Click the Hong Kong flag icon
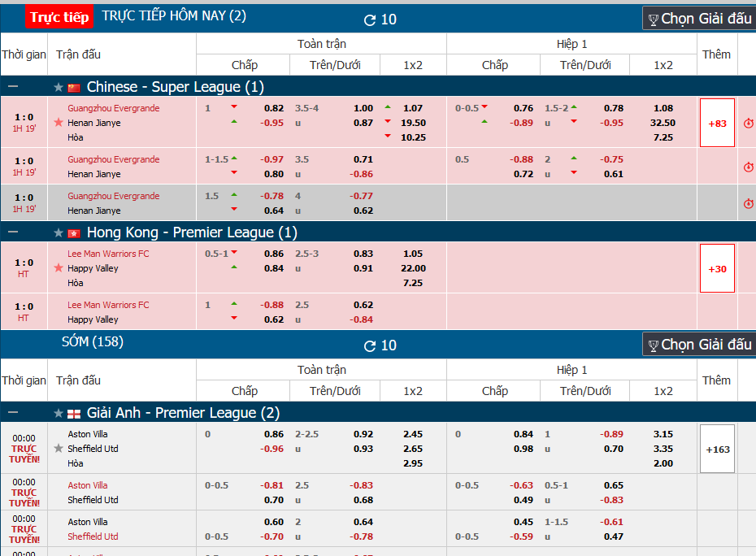Image resolution: width=756 pixels, height=556 pixels. pyautogui.click(x=74, y=233)
